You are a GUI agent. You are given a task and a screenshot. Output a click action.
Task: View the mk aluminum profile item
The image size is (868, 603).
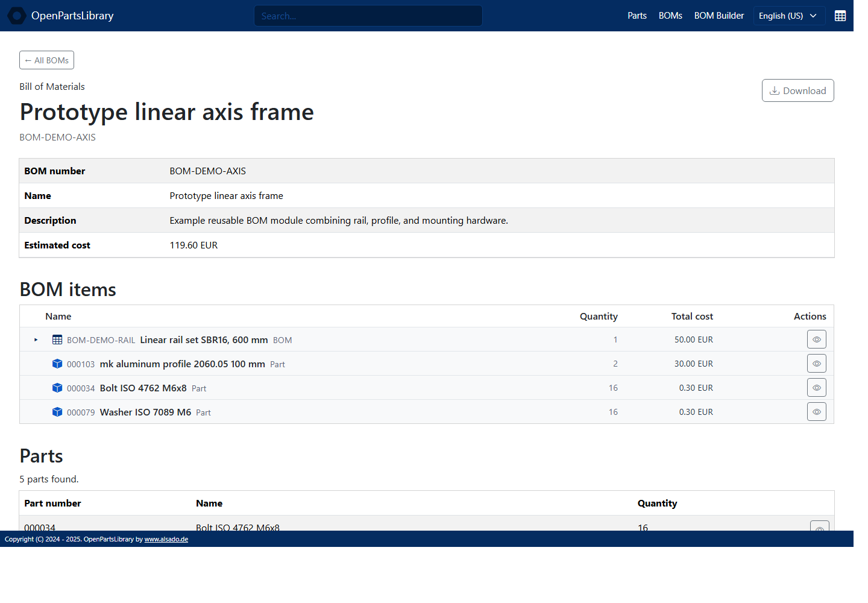pos(816,364)
